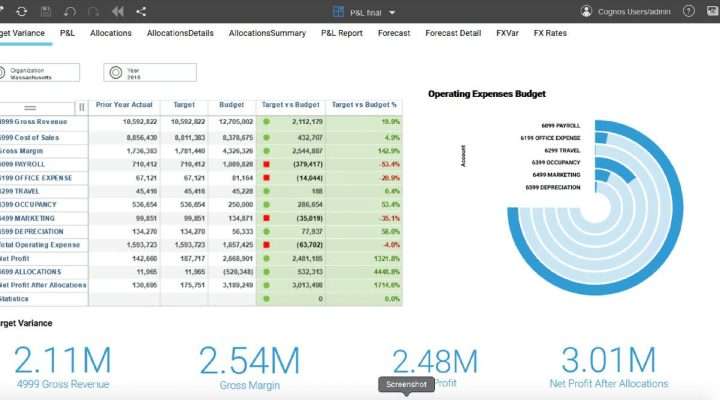Screen dimensions: 720x400
Task: Click the Screenshot tooltip button
Action: pos(406,384)
